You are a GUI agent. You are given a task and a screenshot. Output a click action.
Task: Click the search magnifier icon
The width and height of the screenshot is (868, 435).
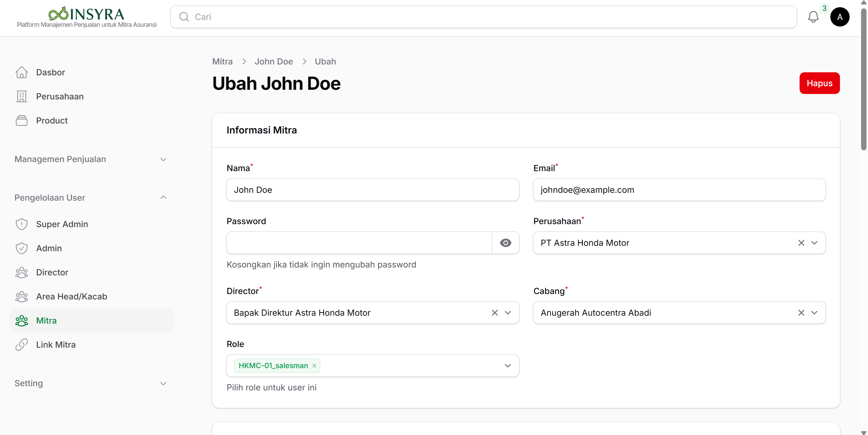point(184,17)
